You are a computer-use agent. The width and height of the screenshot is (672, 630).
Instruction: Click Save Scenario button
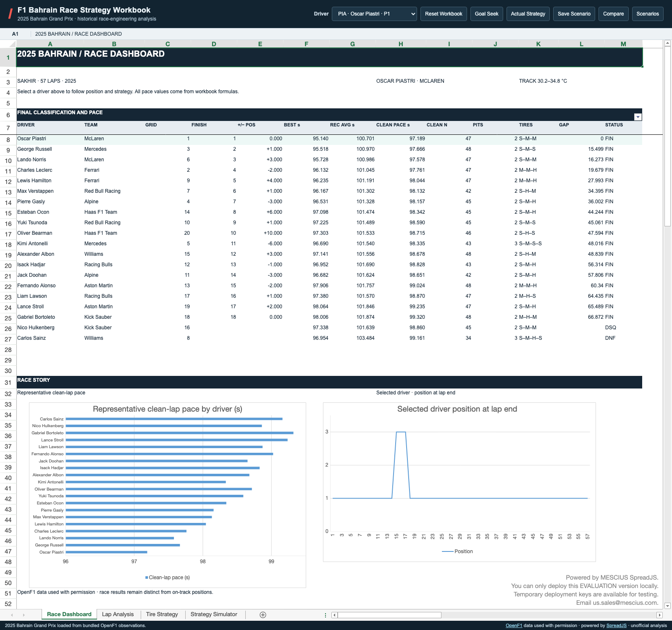pos(574,14)
